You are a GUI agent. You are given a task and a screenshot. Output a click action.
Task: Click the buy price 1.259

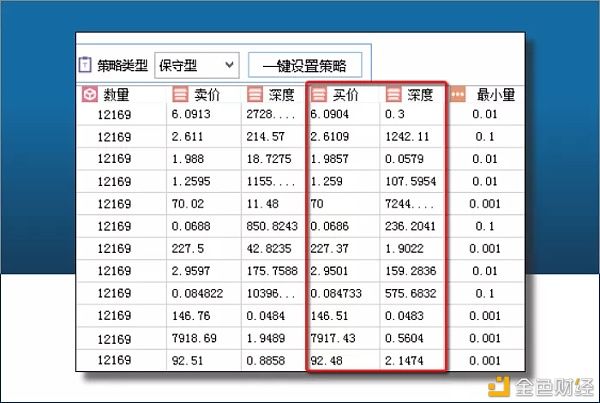click(x=326, y=181)
